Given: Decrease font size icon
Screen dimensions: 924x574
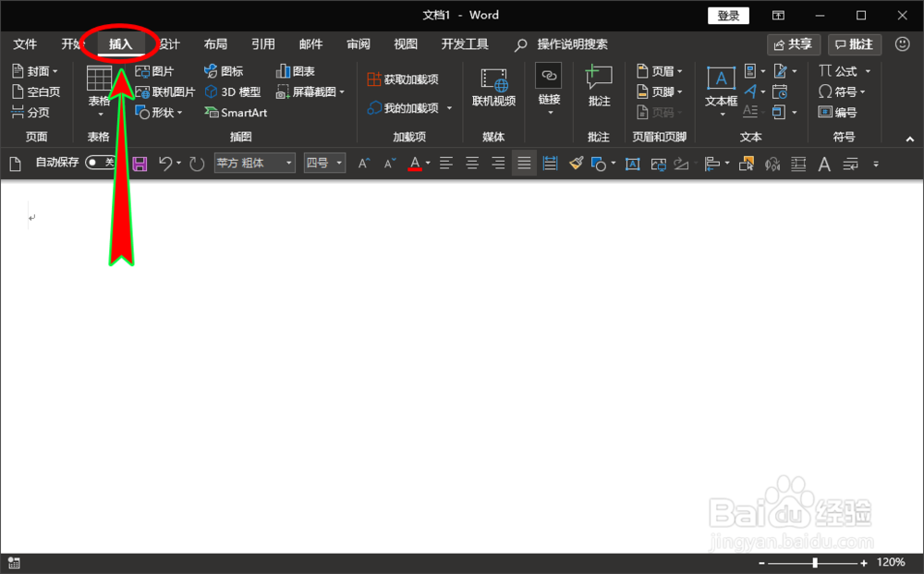Looking at the screenshot, I should [x=390, y=164].
